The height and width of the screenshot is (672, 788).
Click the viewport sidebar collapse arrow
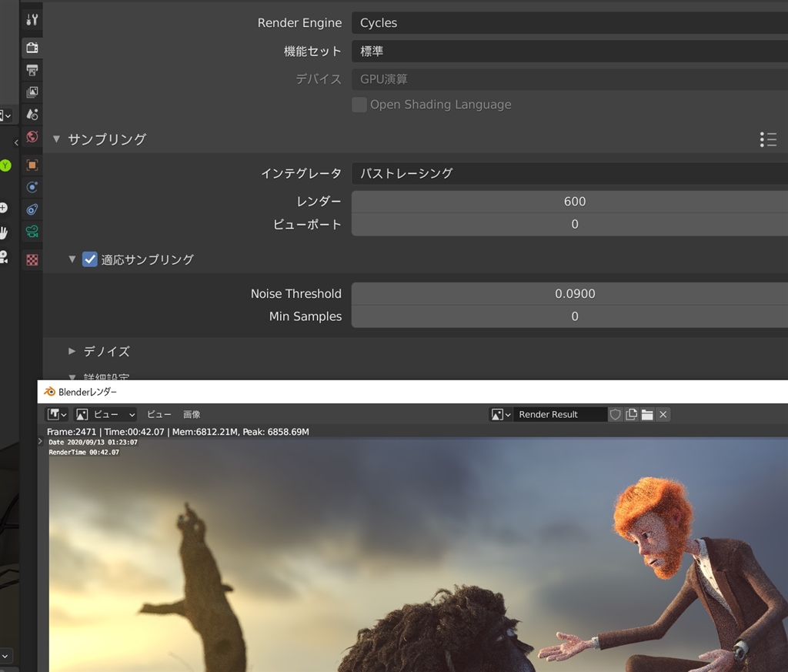[16, 142]
